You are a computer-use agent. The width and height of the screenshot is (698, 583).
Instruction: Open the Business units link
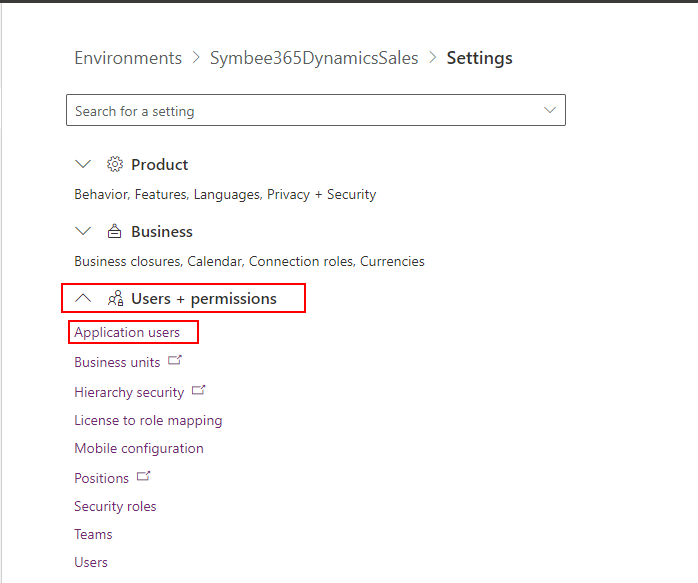(117, 362)
